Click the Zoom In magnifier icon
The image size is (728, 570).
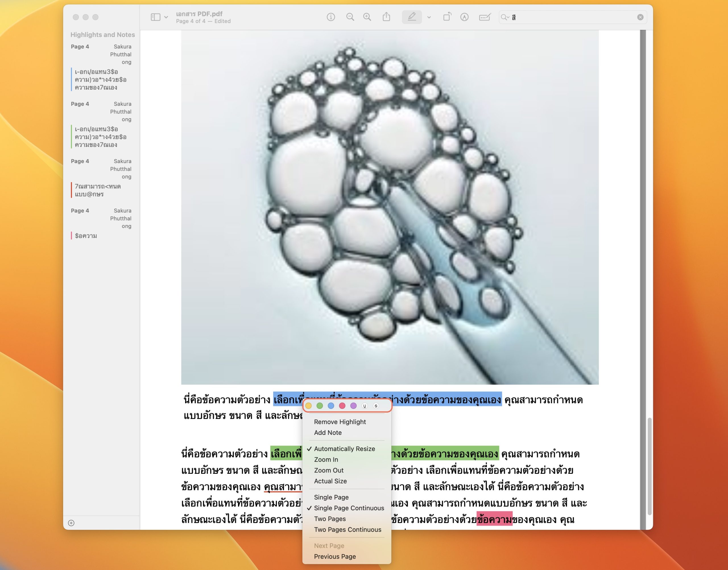pyautogui.click(x=367, y=17)
